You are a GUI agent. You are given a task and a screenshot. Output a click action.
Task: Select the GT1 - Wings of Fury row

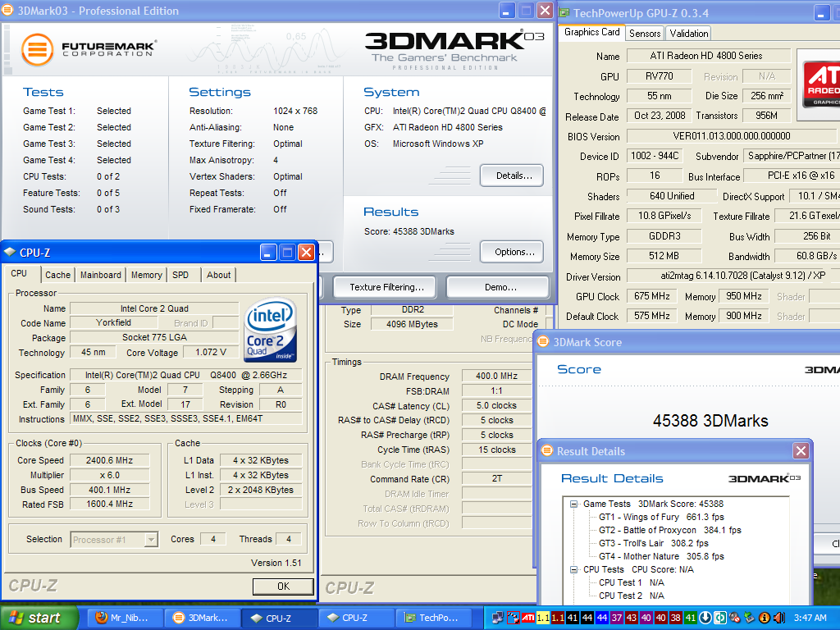click(x=661, y=517)
